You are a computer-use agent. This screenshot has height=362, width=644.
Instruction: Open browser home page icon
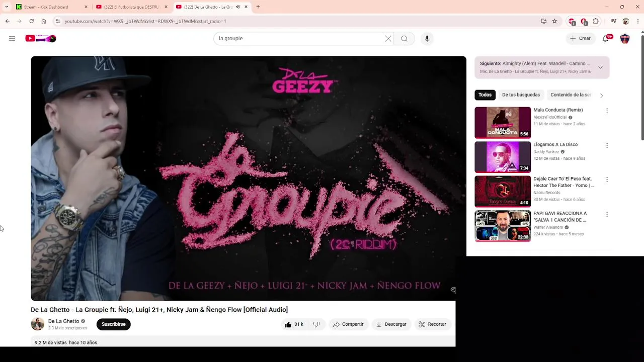click(x=44, y=21)
